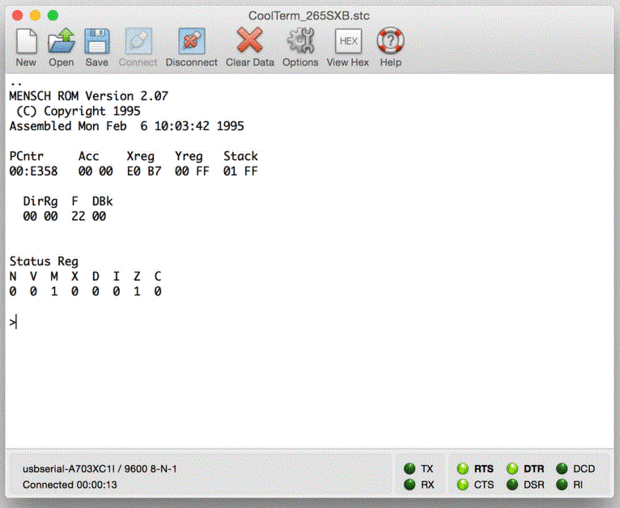Image resolution: width=620 pixels, height=508 pixels.
Task: Click the RI status light
Action: click(562, 485)
